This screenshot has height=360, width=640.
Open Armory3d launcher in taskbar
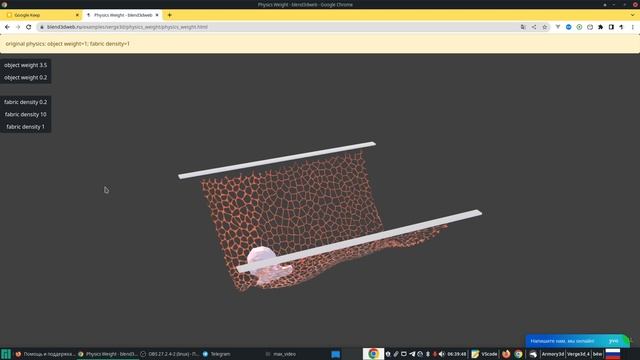click(553, 354)
